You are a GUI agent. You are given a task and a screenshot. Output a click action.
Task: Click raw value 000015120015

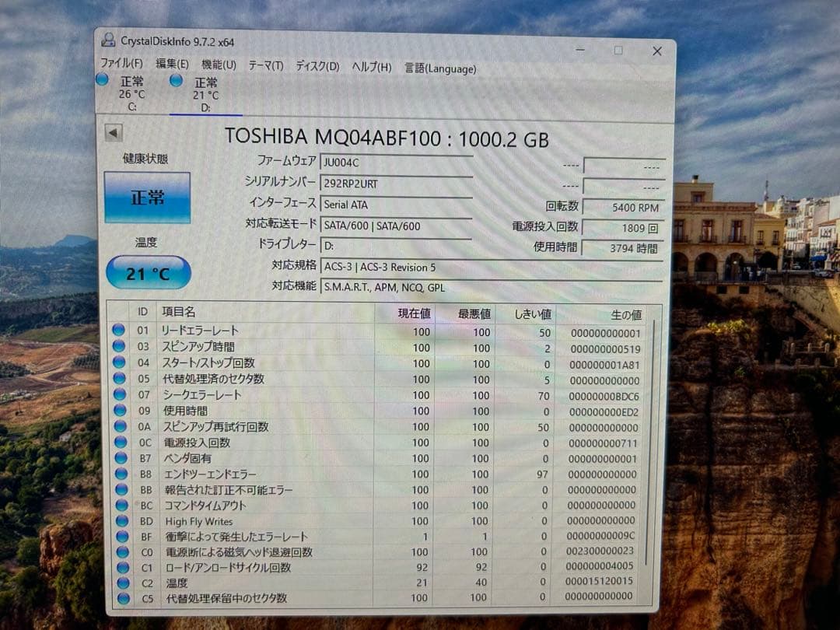599,581
